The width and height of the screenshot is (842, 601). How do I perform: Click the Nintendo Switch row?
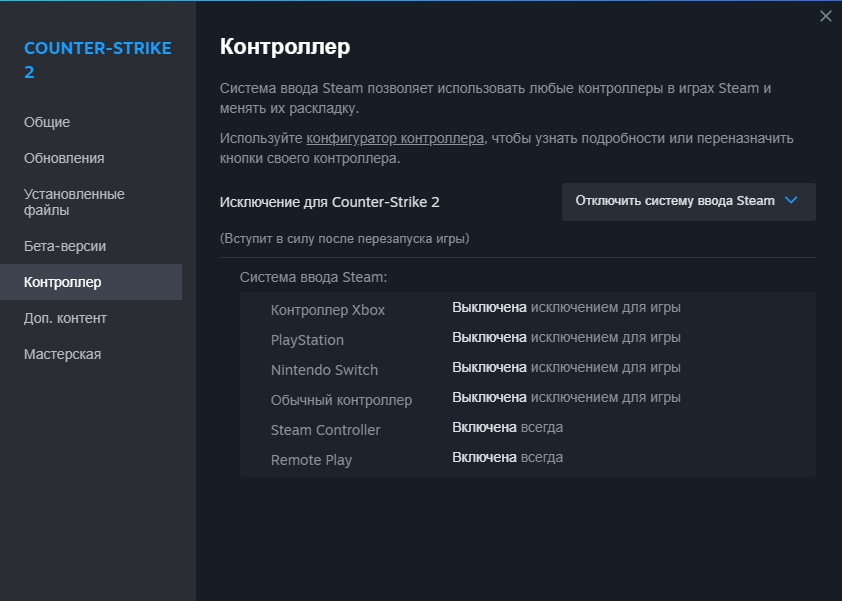(x=324, y=370)
